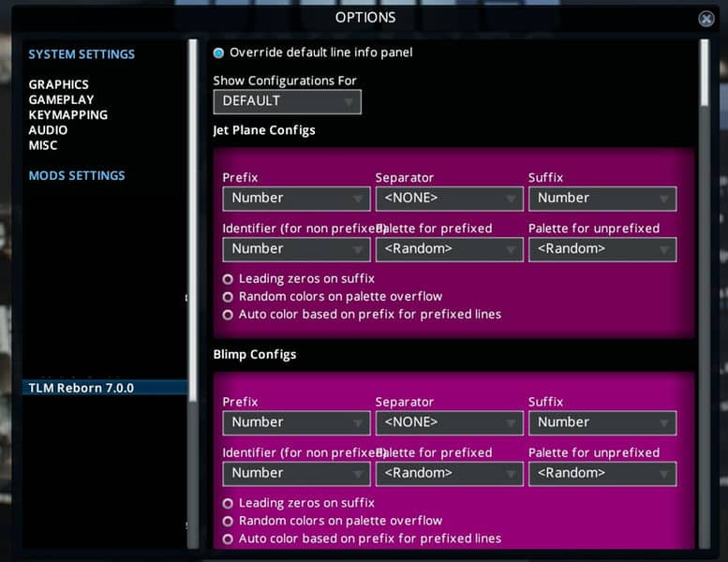
Task: Open Blimp Prefix dropdown
Action: tap(296, 422)
